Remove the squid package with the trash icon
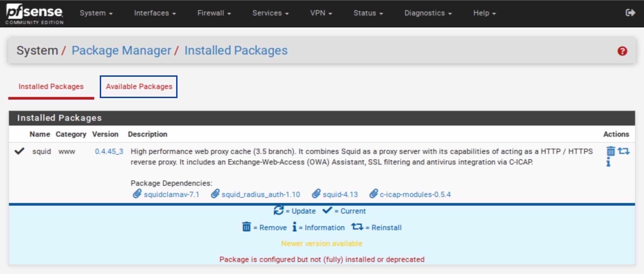Screen dimensions: 644x274 [x=611, y=151]
